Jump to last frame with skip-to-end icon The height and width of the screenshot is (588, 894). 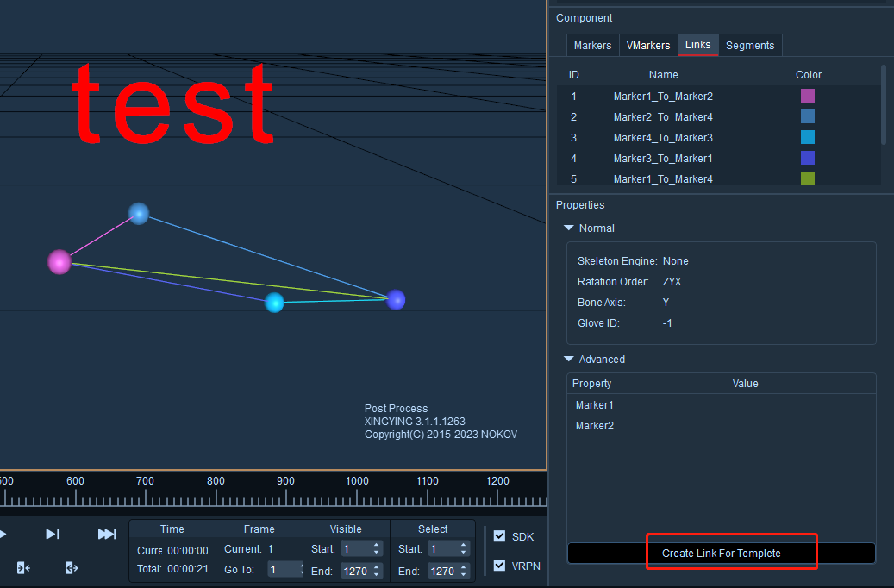(x=107, y=534)
